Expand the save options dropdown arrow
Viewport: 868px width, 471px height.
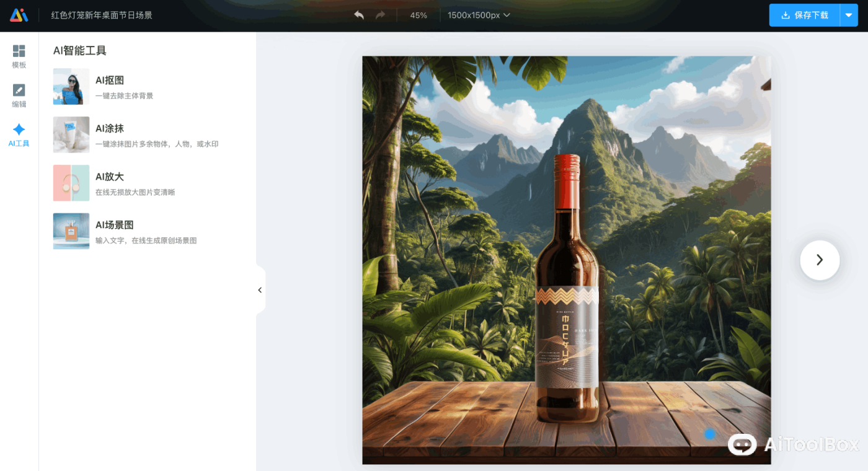click(x=849, y=15)
